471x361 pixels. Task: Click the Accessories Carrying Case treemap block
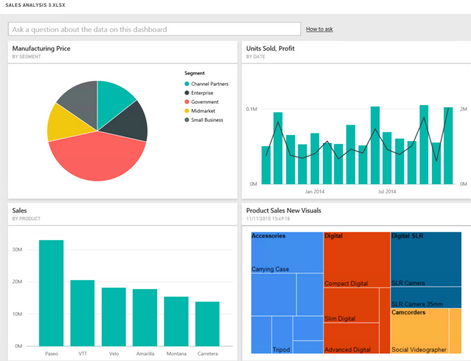pyautogui.click(x=287, y=253)
